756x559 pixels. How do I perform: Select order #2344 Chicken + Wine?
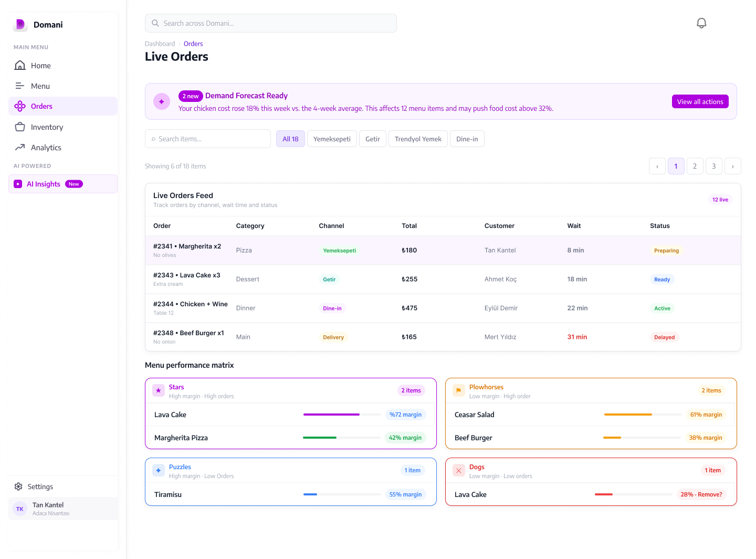click(443, 308)
